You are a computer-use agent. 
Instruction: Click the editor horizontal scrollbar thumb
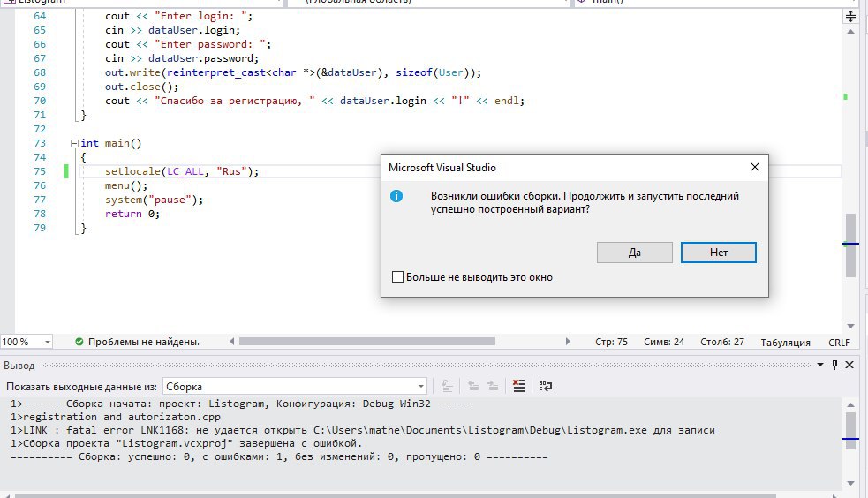(367, 342)
